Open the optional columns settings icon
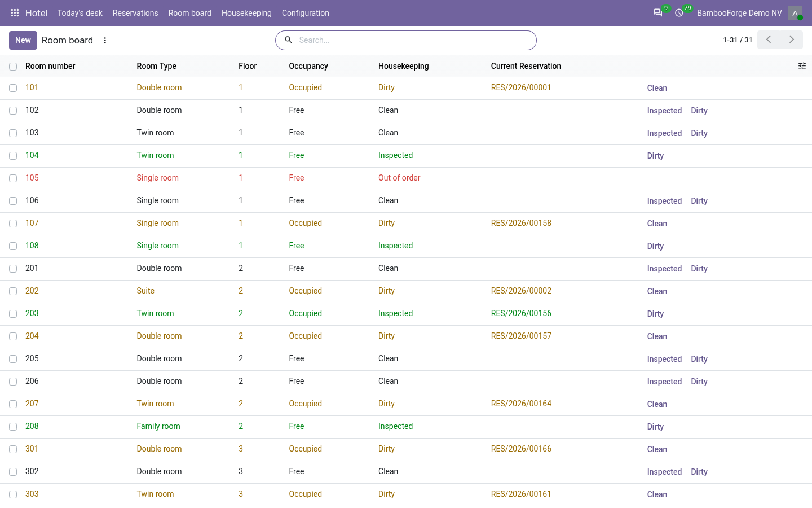 tap(802, 66)
